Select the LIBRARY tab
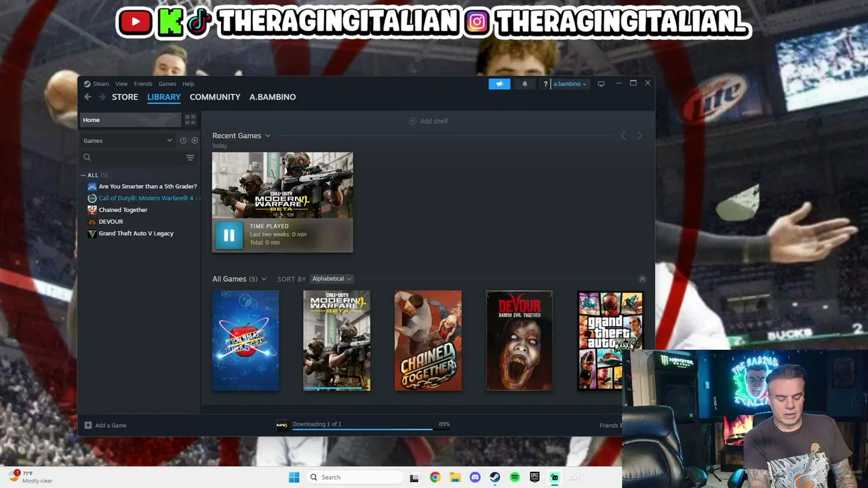 pos(164,97)
